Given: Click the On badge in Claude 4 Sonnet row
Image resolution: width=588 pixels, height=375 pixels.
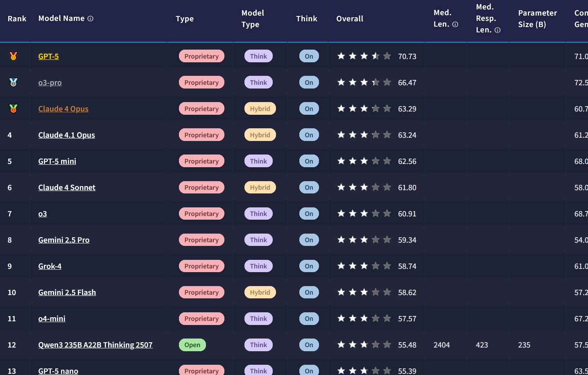Looking at the screenshot, I should pos(309,187).
